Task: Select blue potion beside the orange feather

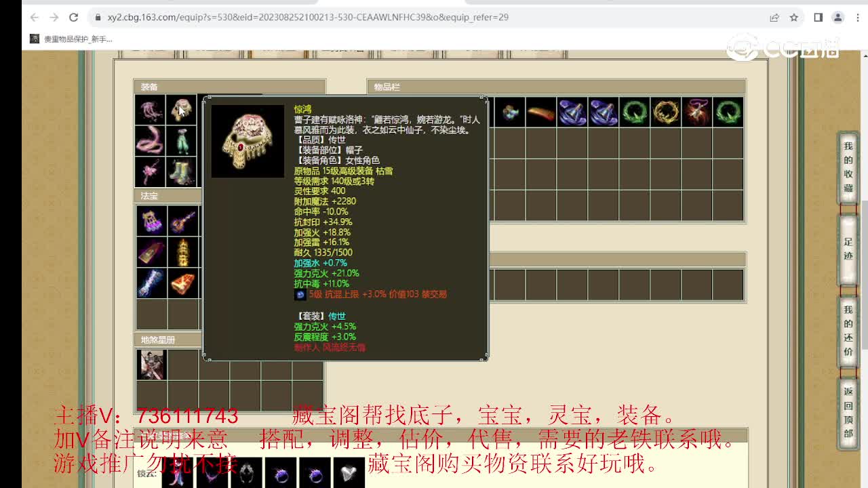Action: (x=572, y=112)
